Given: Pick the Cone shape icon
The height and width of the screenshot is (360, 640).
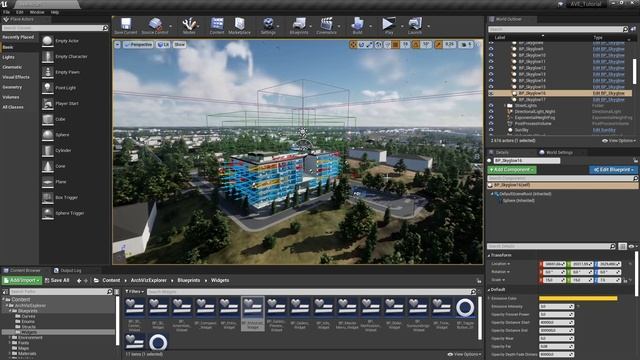Looking at the screenshot, I should [x=47, y=166].
